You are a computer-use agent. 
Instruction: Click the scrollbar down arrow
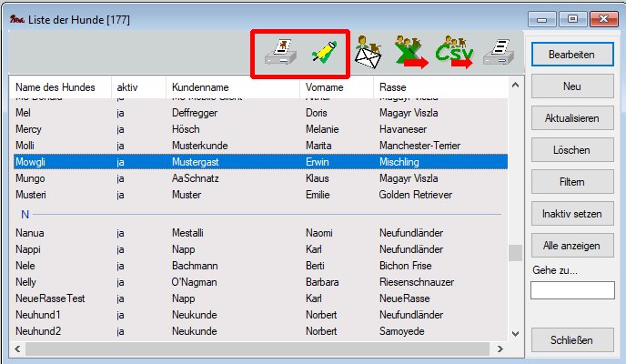(516, 332)
